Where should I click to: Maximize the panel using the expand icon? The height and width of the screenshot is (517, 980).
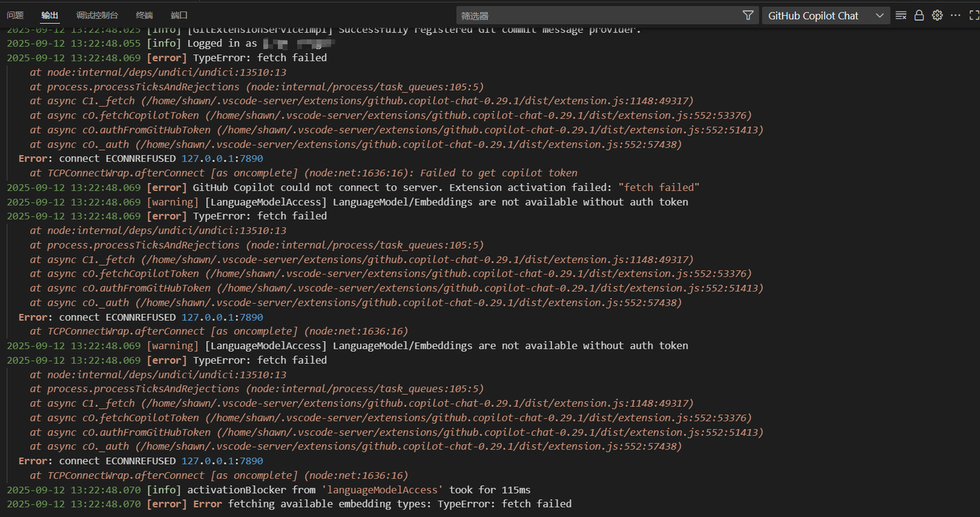[975, 15]
